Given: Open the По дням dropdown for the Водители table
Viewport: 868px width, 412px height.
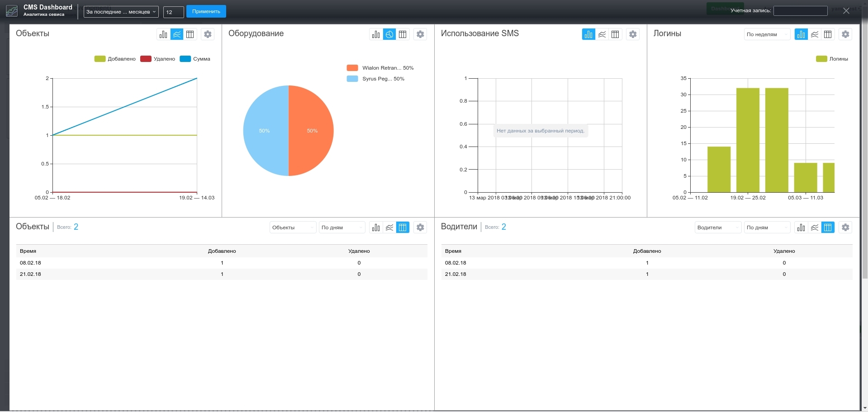Looking at the screenshot, I should click(767, 227).
